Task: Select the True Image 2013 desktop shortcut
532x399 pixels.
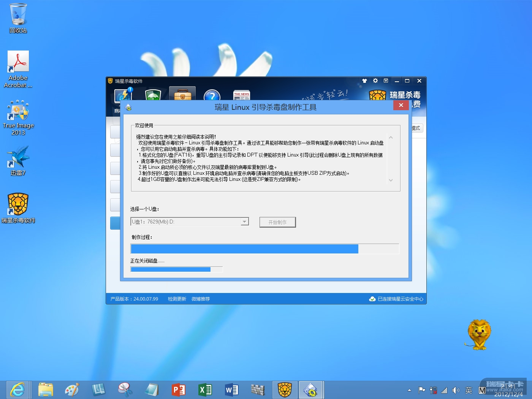Action: (x=18, y=117)
